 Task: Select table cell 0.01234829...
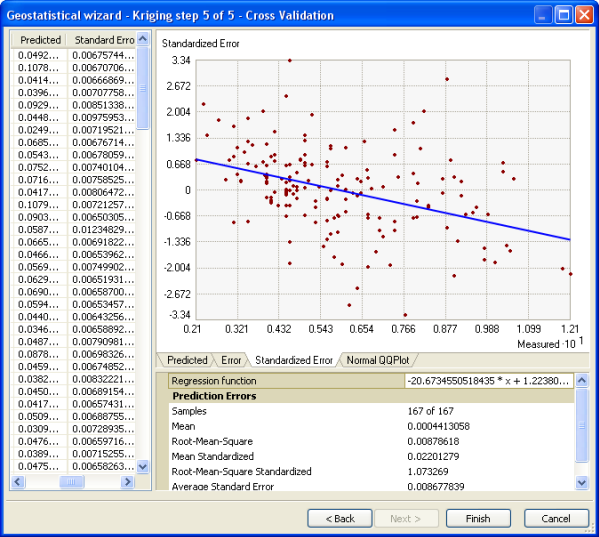point(102,230)
